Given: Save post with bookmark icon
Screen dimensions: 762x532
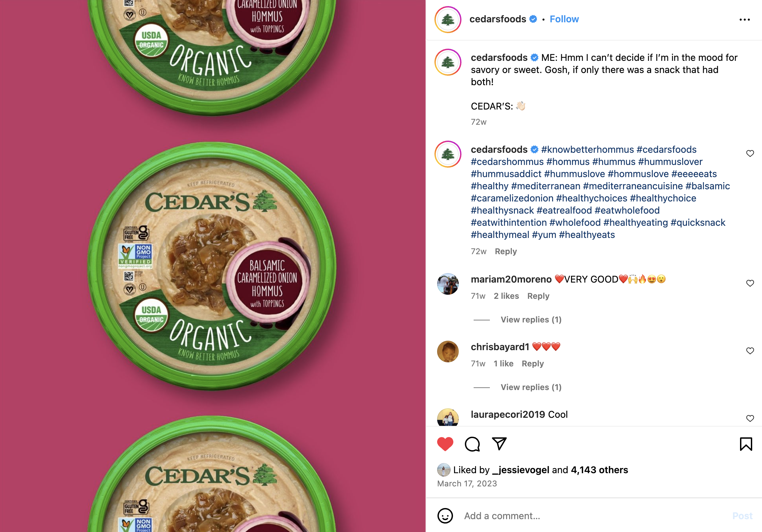Looking at the screenshot, I should click(x=746, y=444).
